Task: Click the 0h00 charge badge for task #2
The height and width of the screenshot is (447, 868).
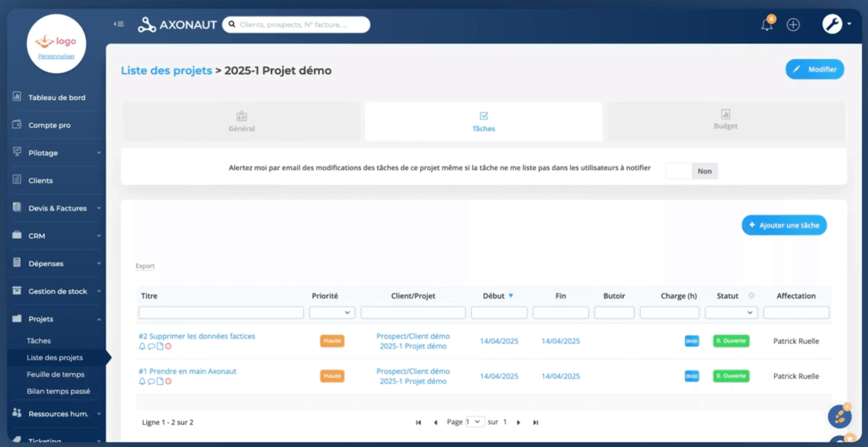Action: (x=691, y=341)
